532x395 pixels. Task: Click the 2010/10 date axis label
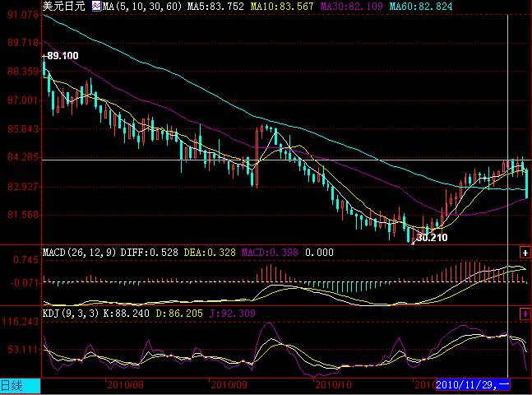[333, 385]
